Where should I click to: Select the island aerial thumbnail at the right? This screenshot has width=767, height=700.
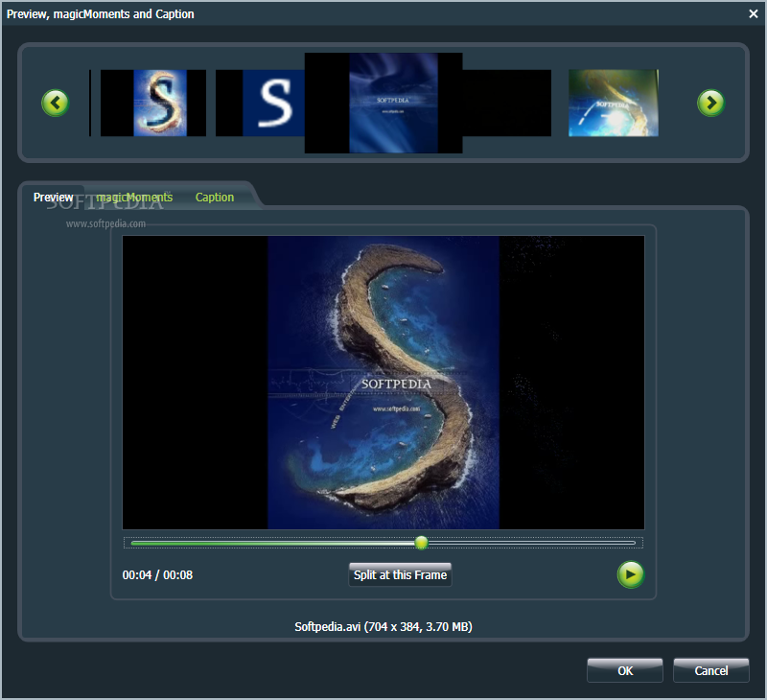pos(614,103)
